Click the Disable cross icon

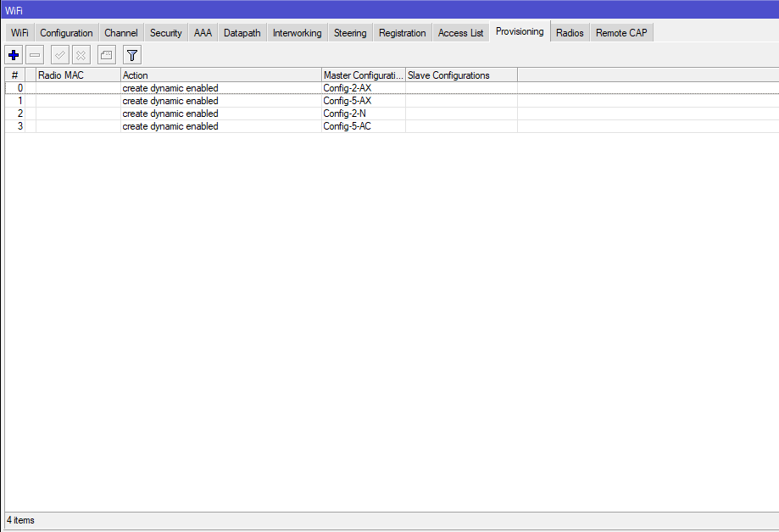[x=81, y=55]
